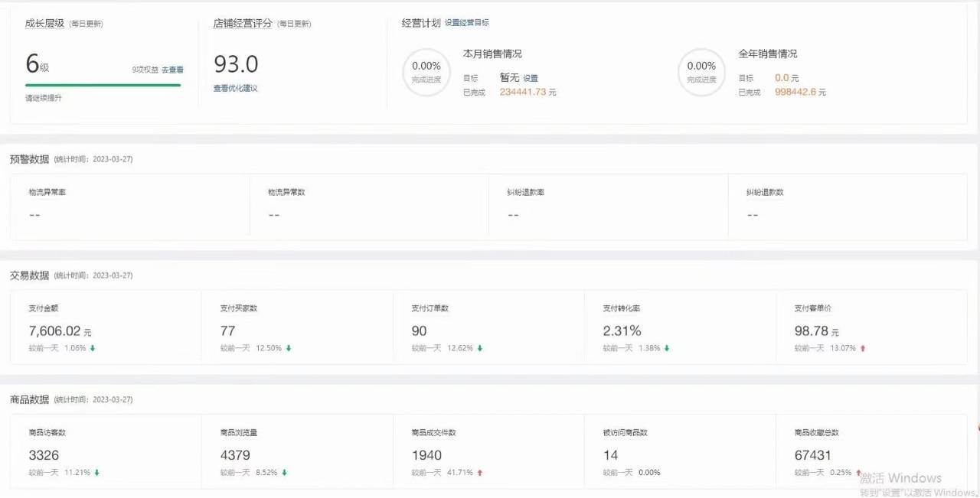Click the down arrow beside 商品访客数 11.21%
The height and width of the screenshot is (498, 980).
pos(97,473)
